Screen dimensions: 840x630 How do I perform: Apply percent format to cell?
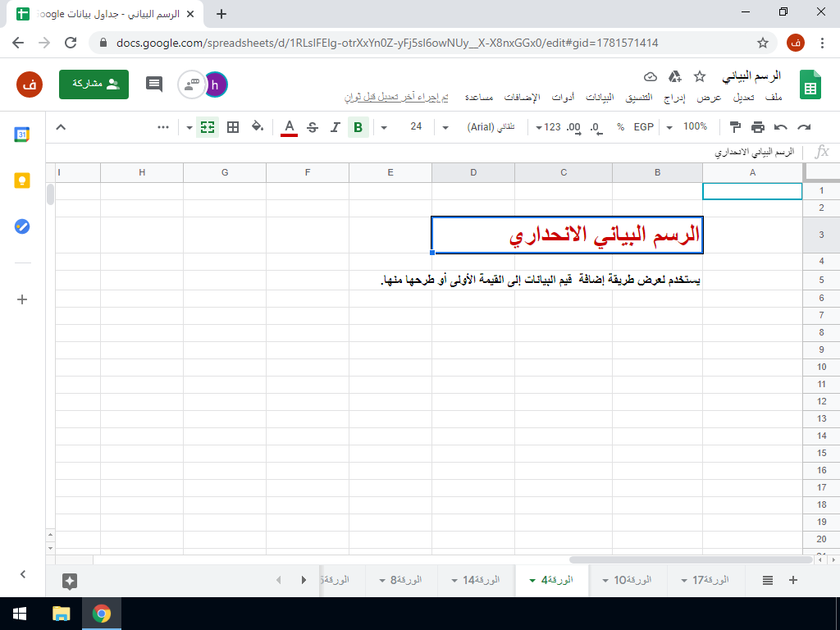point(620,127)
